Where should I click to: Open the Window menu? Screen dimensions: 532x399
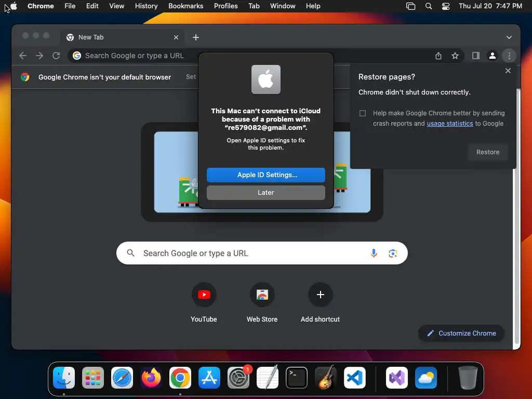tap(283, 6)
